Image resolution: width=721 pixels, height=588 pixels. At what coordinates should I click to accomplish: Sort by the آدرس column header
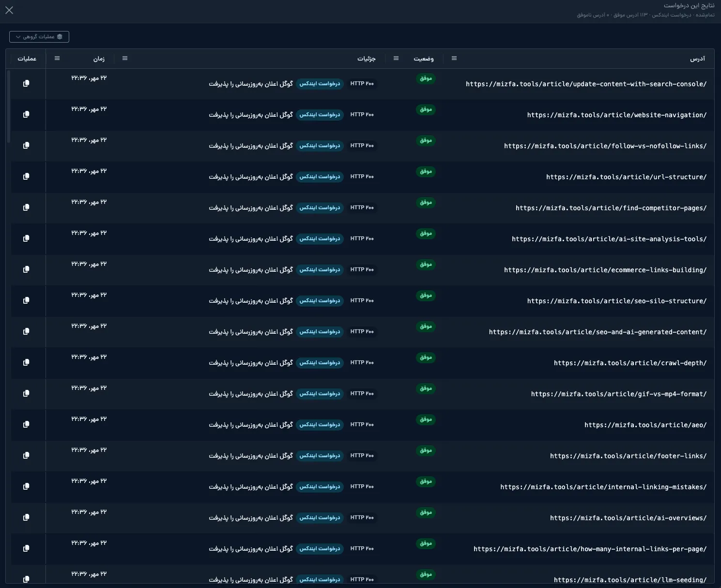697,59
